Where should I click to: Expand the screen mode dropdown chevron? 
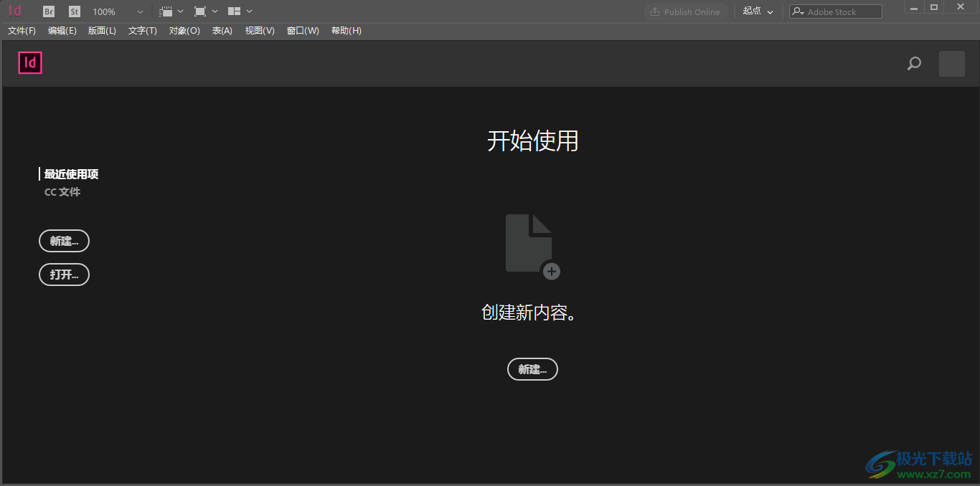(x=213, y=11)
